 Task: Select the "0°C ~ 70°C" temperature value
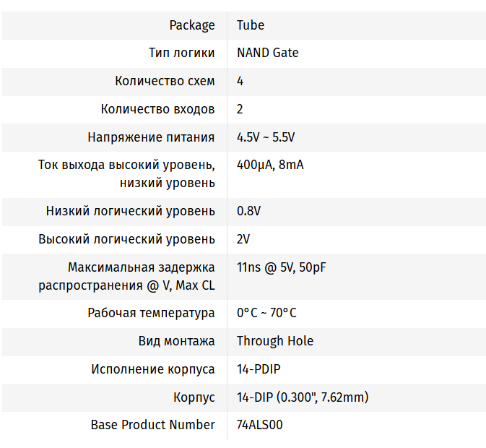point(266,313)
